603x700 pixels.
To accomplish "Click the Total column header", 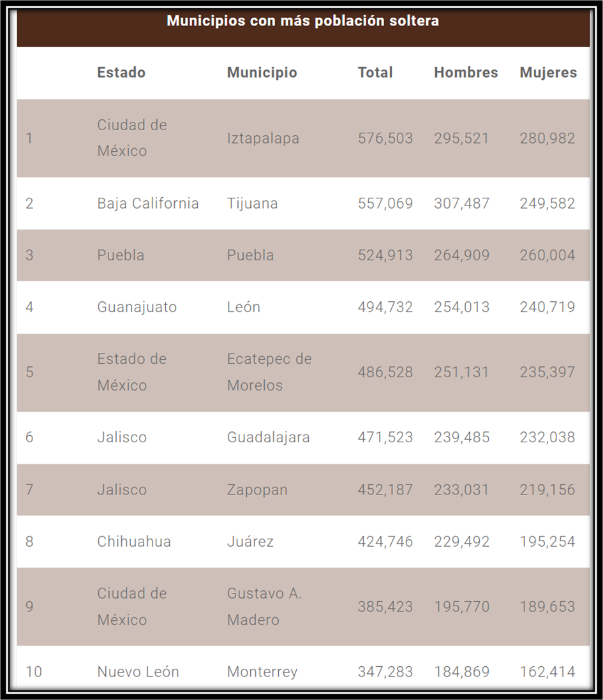I will pos(375,72).
